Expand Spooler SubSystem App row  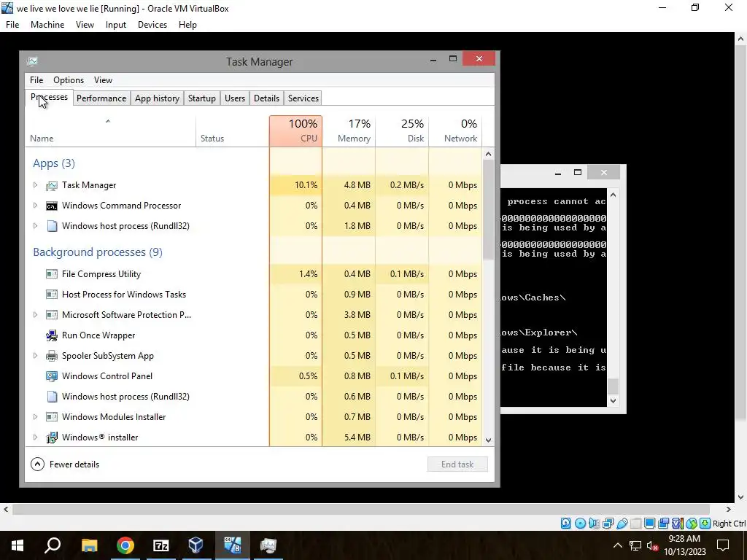[35, 356]
